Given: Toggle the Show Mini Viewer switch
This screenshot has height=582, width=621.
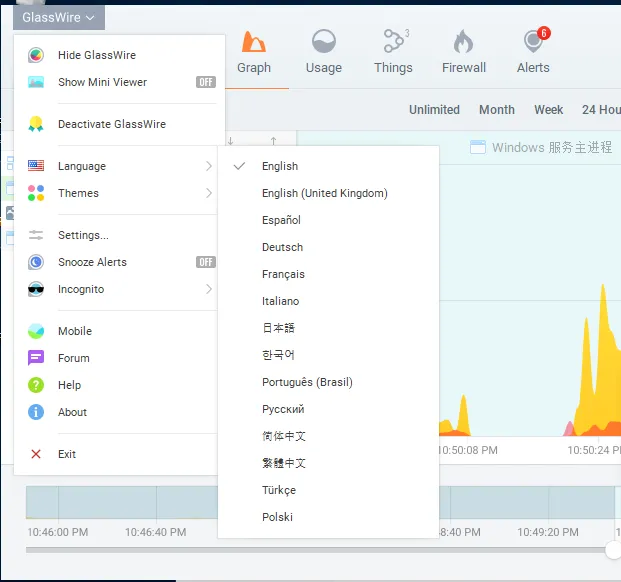Looking at the screenshot, I should (x=205, y=82).
